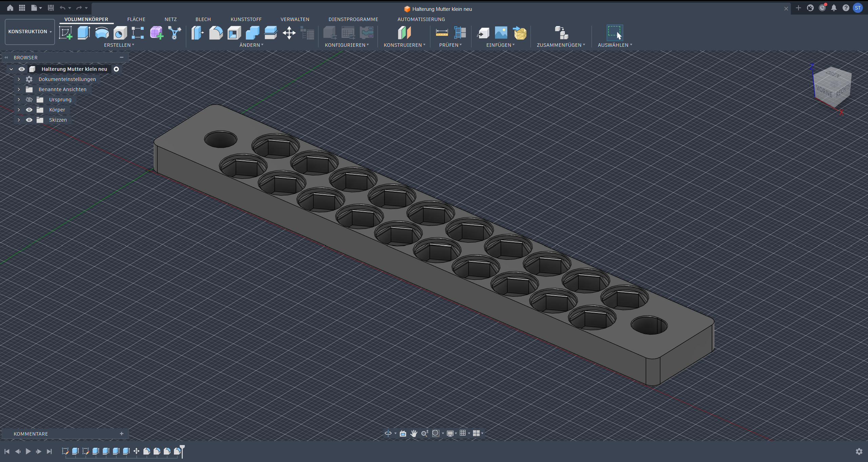Switch to the BLECH tab
This screenshot has width=868, height=462.
(x=203, y=19)
